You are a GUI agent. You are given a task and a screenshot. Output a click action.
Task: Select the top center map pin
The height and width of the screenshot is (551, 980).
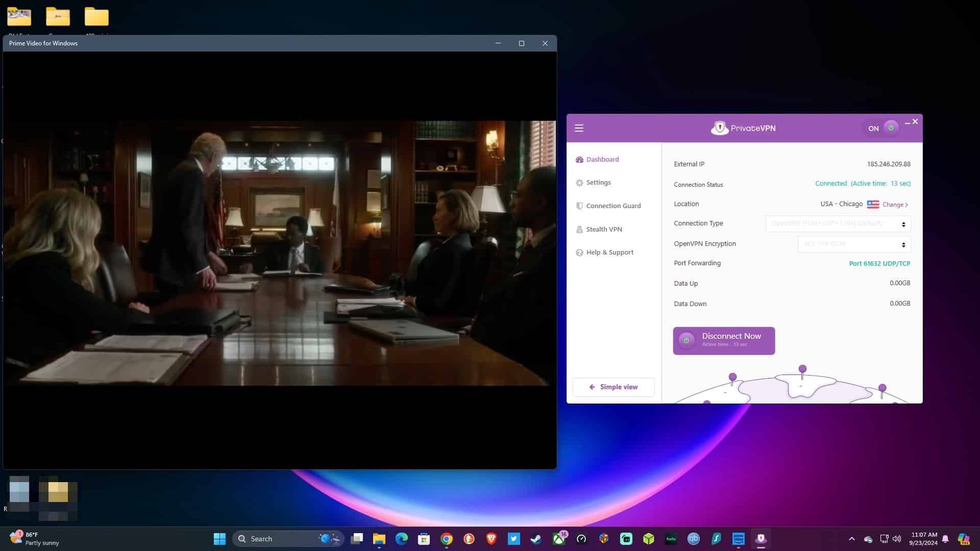(x=802, y=369)
